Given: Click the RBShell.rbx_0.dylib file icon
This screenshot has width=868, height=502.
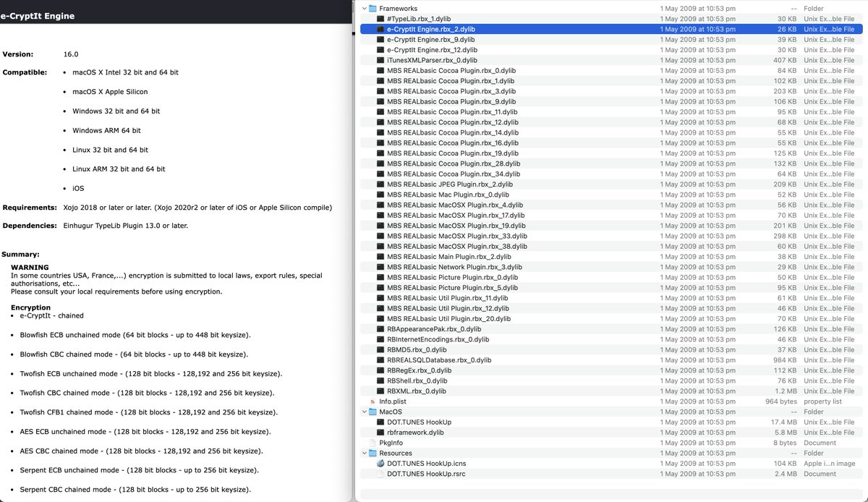Looking at the screenshot, I should point(380,380).
